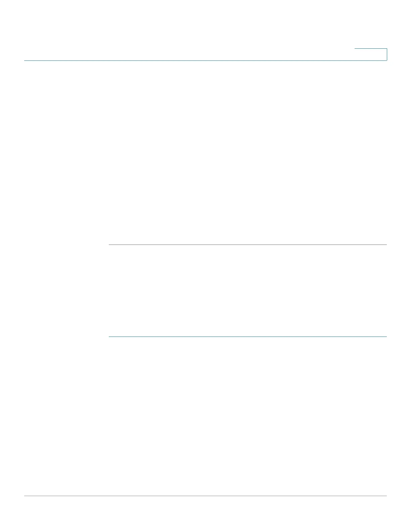This screenshot has width=411, height=532.
Task: Click the right end of the footer rule
Action: click(385, 496)
